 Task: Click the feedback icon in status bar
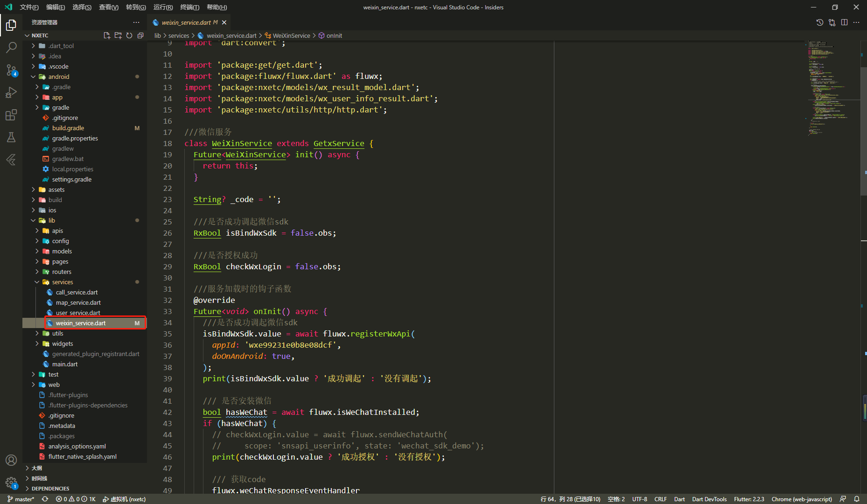(x=843, y=499)
